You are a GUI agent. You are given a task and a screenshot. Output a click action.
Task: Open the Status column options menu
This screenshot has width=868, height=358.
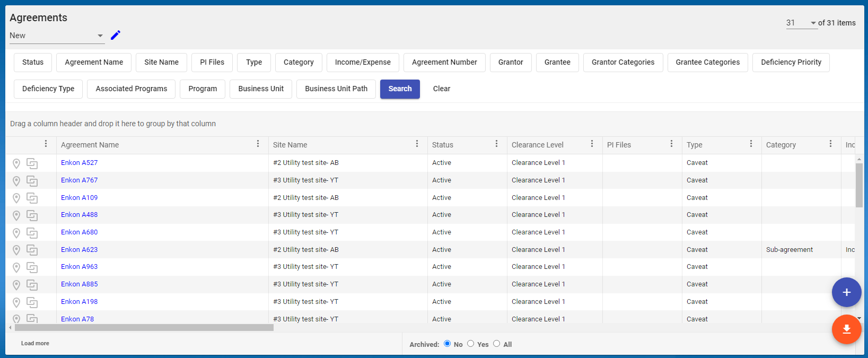496,144
